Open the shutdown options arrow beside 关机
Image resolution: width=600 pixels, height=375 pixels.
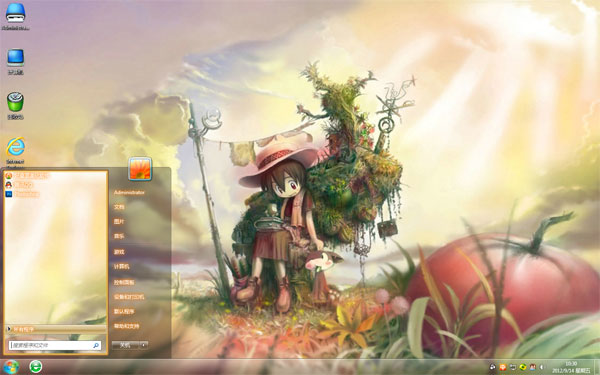click(x=143, y=345)
